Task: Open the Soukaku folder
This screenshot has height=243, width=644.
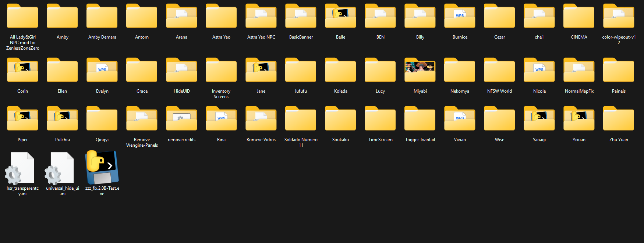Action: click(340, 119)
